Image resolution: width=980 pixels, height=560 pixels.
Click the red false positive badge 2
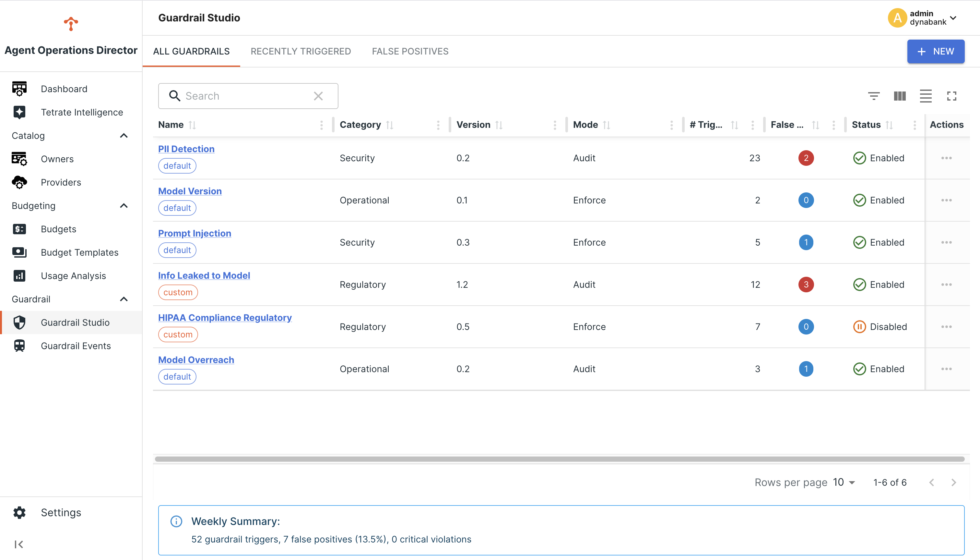(x=806, y=158)
